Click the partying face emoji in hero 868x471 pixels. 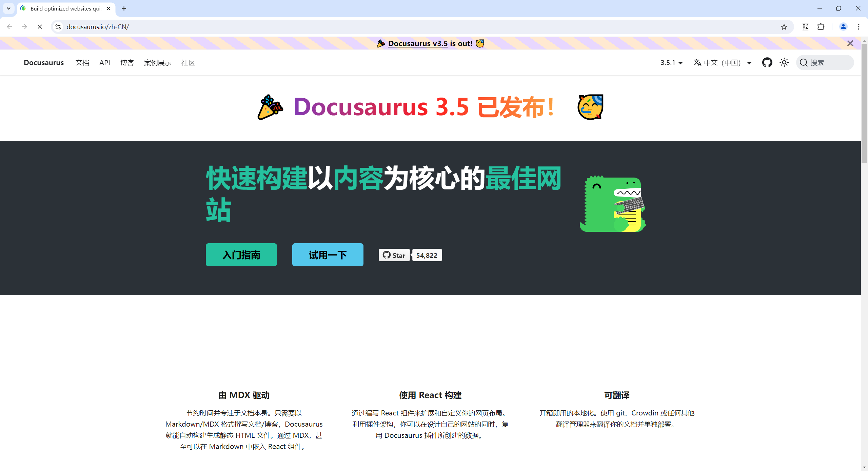tap(590, 107)
